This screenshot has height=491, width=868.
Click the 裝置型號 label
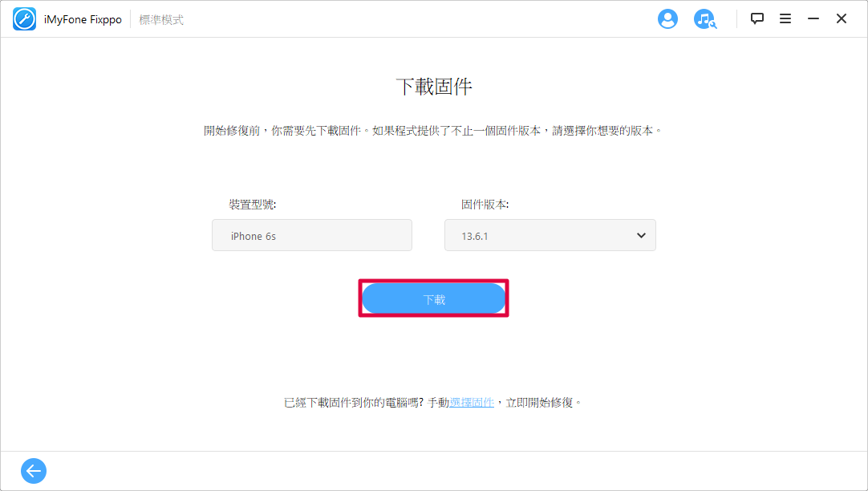[253, 205]
